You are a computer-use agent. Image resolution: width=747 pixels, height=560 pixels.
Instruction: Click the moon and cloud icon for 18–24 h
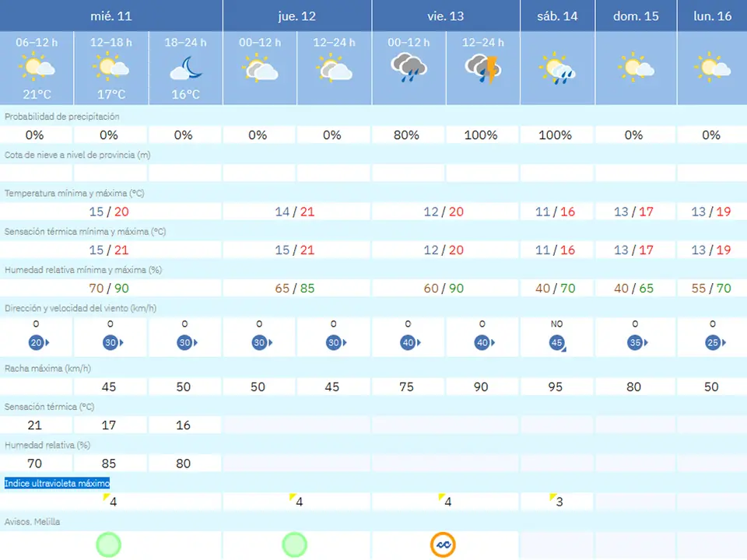coord(186,68)
